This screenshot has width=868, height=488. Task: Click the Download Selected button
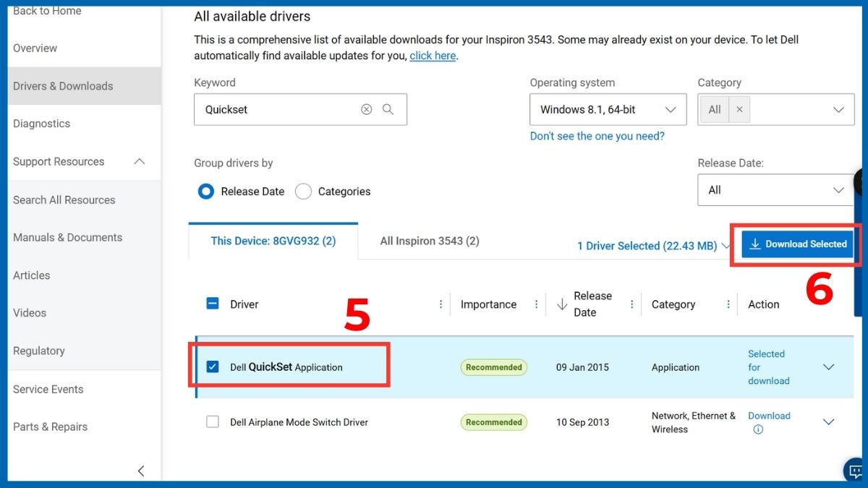tap(798, 244)
